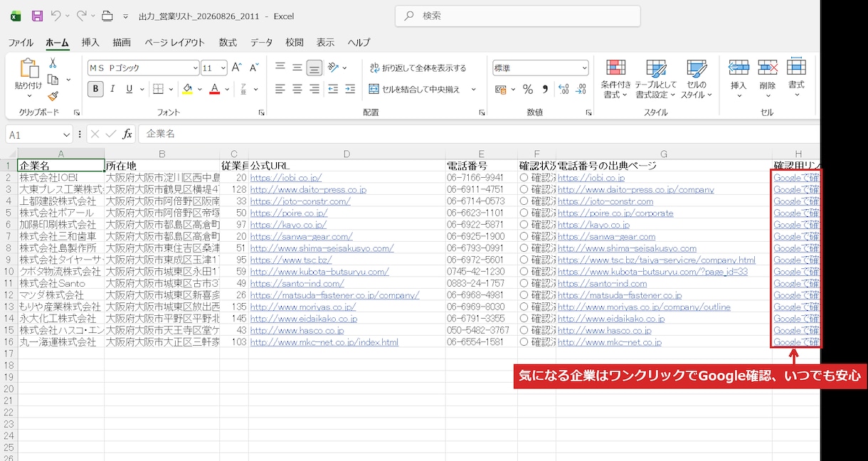868x461 pixels.
Task: Open link http://www.daito-press.co.jp in column D
Action: (x=308, y=190)
